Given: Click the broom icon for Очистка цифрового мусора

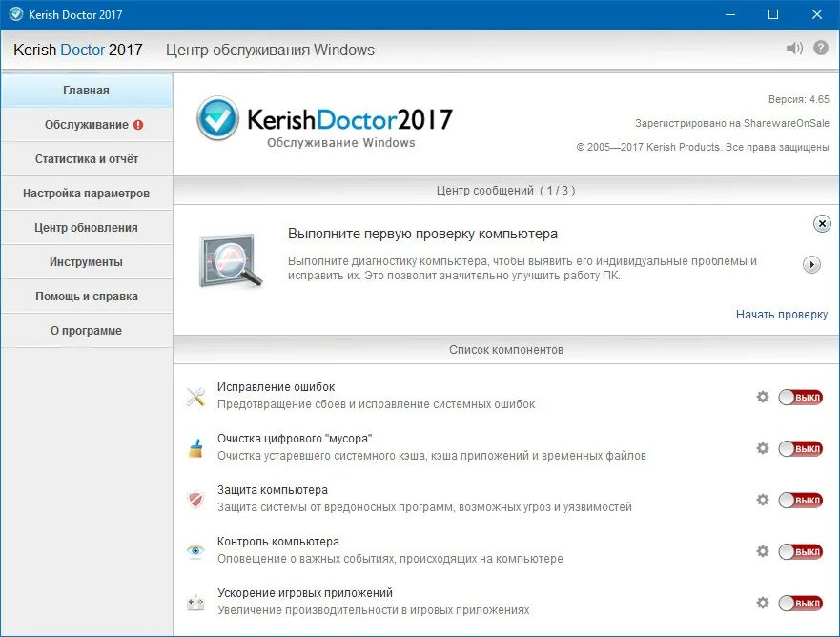Looking at the screenshot, I should 195,448.
